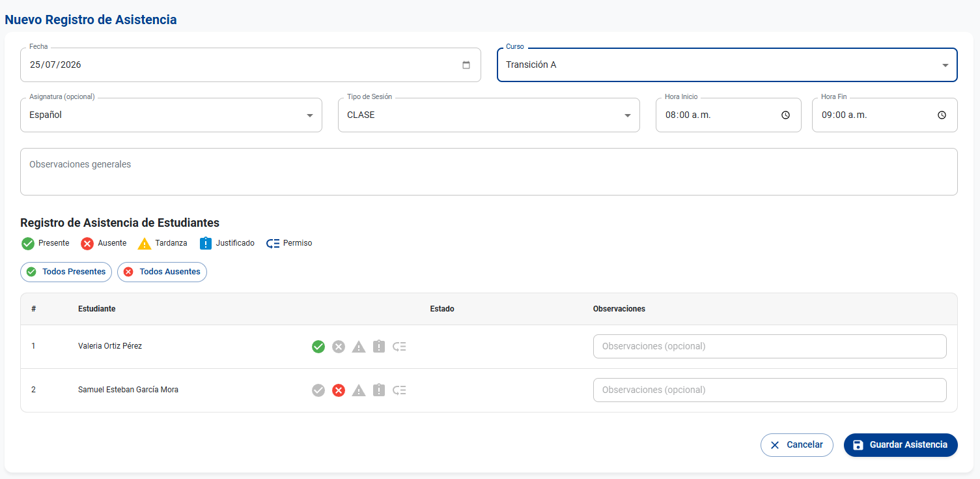Click the Todos Presentes button

[x=66, y=272]
